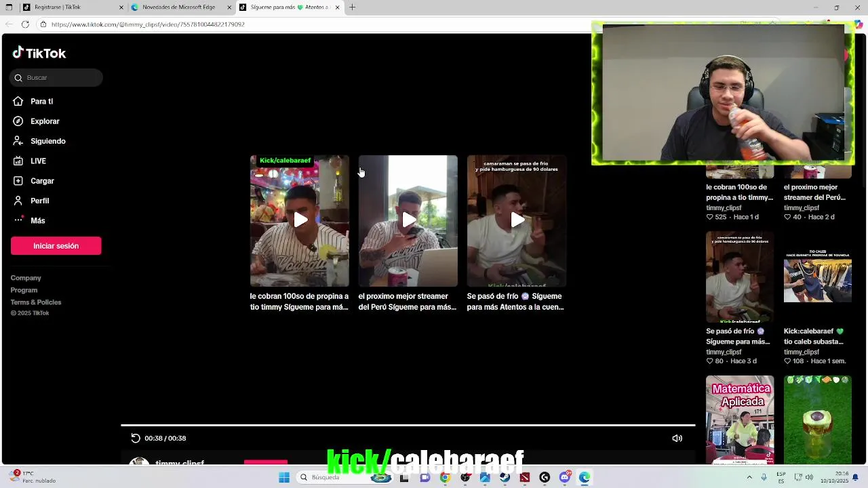Click the replay icon next to 00:38

(x=135, y=438)
